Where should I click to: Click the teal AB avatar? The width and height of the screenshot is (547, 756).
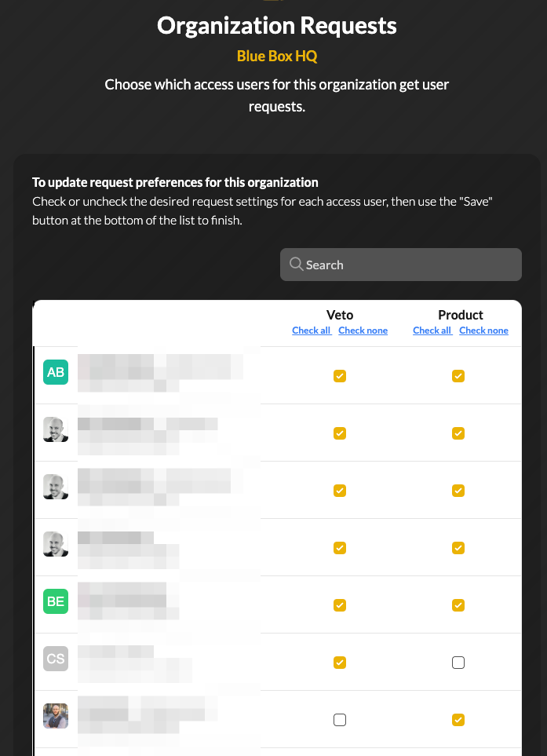[x=56, y=372]
